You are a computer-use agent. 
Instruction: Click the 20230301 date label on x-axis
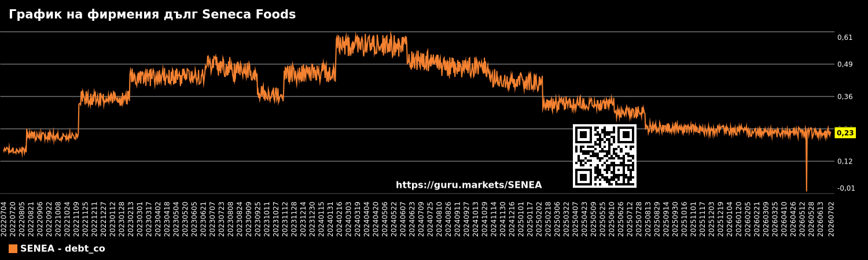(x=140, y=219)
